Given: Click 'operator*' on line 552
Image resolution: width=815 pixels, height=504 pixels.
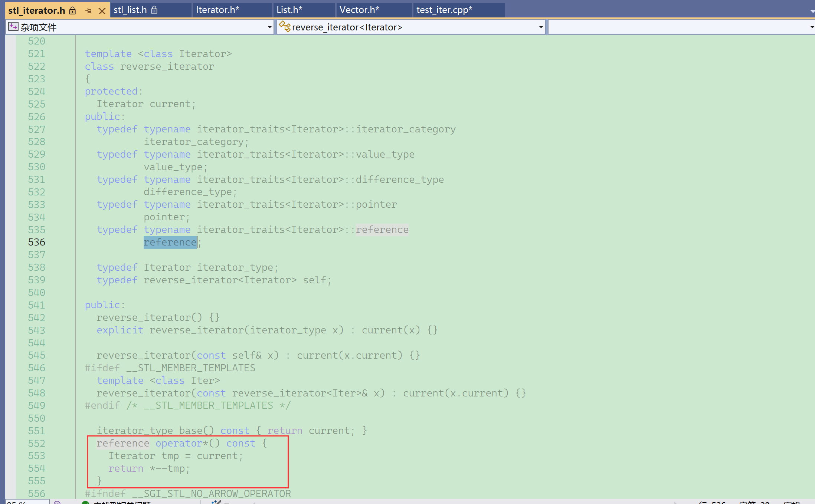Looking at the screenshot, I should click(181, 443).
